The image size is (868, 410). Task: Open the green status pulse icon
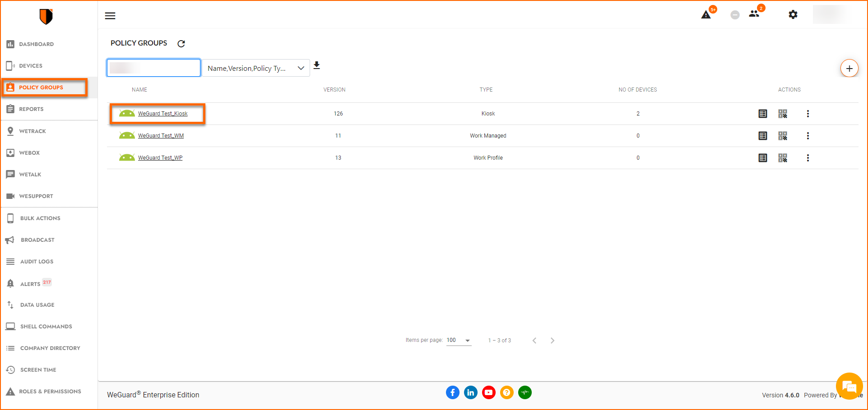point(525,392)
